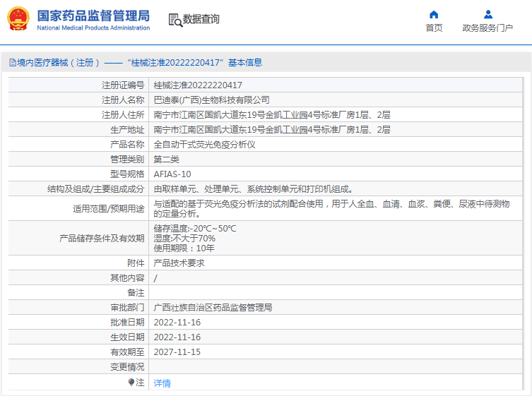The height and width of the screenshot is (396, 532).
Task: Open 数据查询 header link
Action: tap(201, 19)
